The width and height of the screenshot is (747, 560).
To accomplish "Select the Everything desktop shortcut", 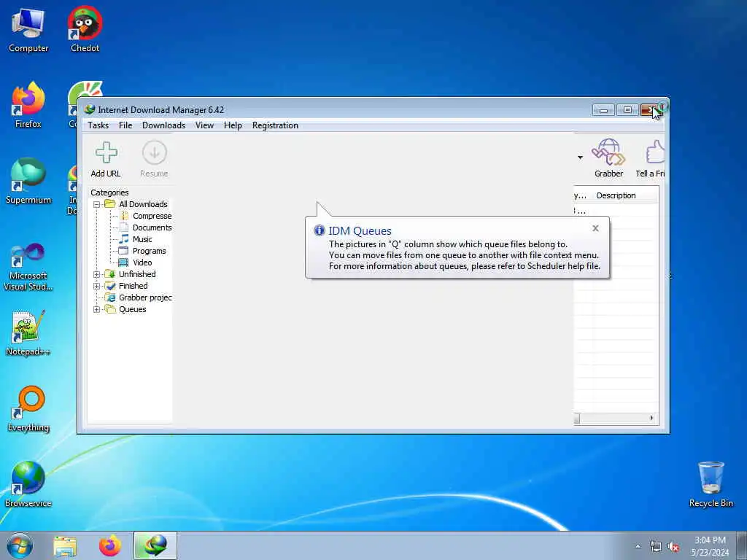I will click(28, 409).
